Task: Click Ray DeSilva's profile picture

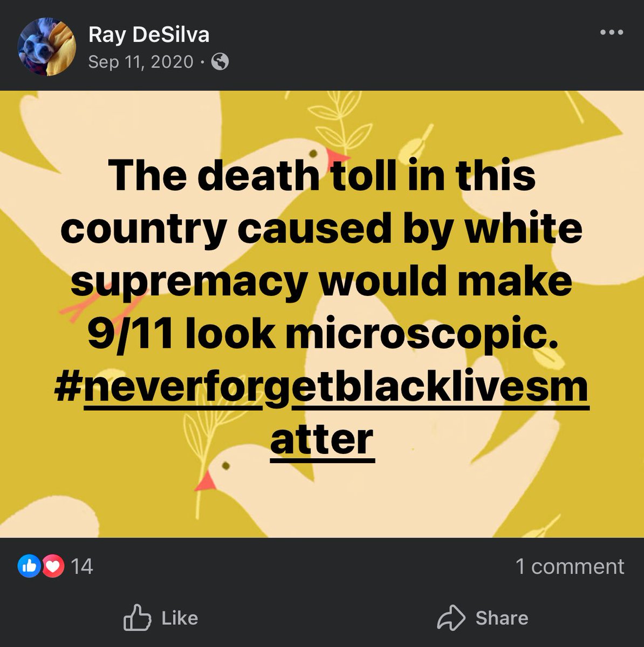Action: point(47,47)
